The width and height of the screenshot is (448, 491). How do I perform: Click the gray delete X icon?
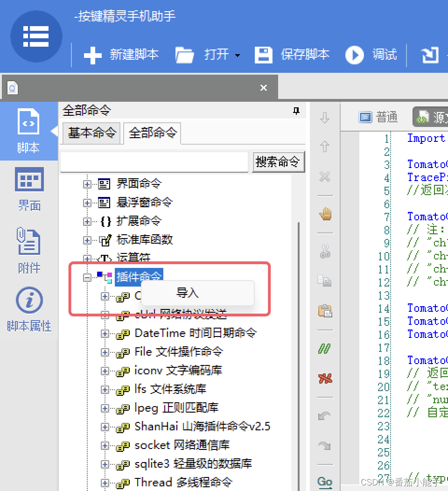click(325, 176)
